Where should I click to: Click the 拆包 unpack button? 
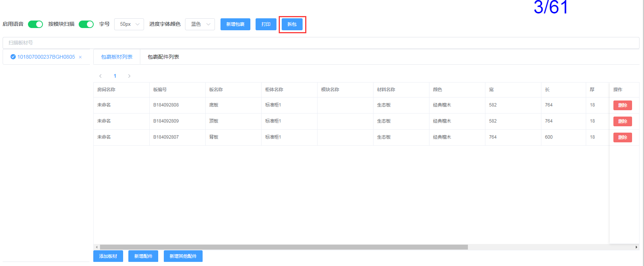click(x=292, y=24)
